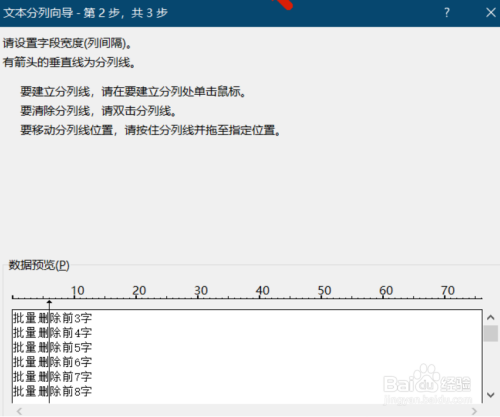
Task: Click preview row '批量删除前5字'
Action: click(x=52, y=347)
